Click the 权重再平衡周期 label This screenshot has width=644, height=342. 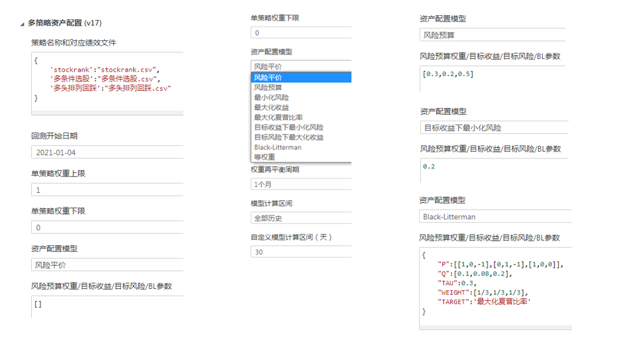pos(275,170)
